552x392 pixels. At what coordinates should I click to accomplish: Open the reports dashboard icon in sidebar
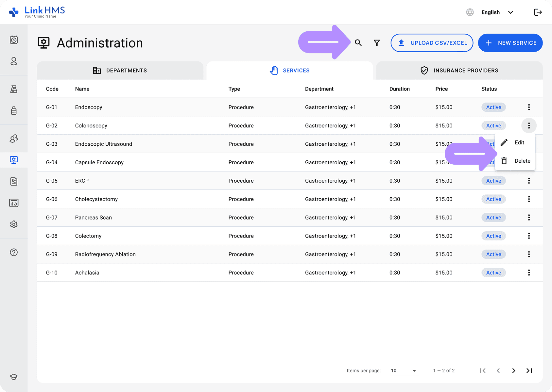click(14, 203)
